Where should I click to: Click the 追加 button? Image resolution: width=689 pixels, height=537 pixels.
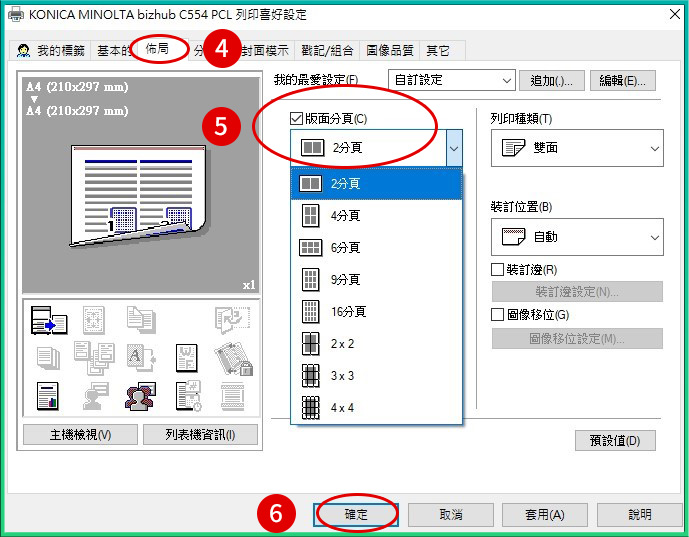tap(551, 80)
